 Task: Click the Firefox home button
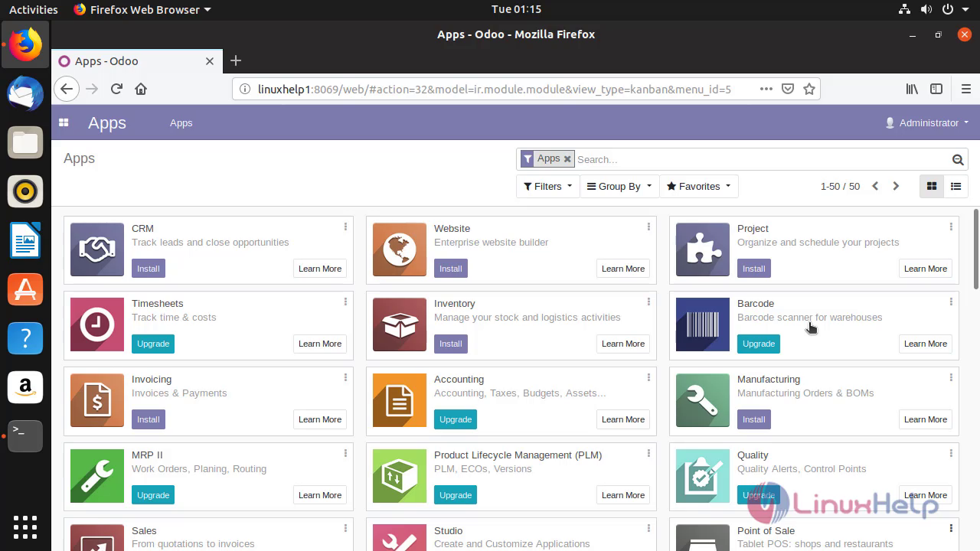(x=141, y=89)
